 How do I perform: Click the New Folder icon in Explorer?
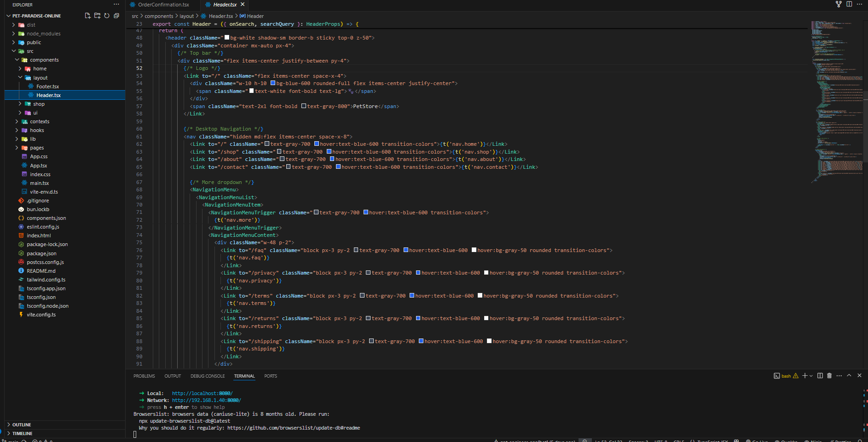[x=97, y=16]
